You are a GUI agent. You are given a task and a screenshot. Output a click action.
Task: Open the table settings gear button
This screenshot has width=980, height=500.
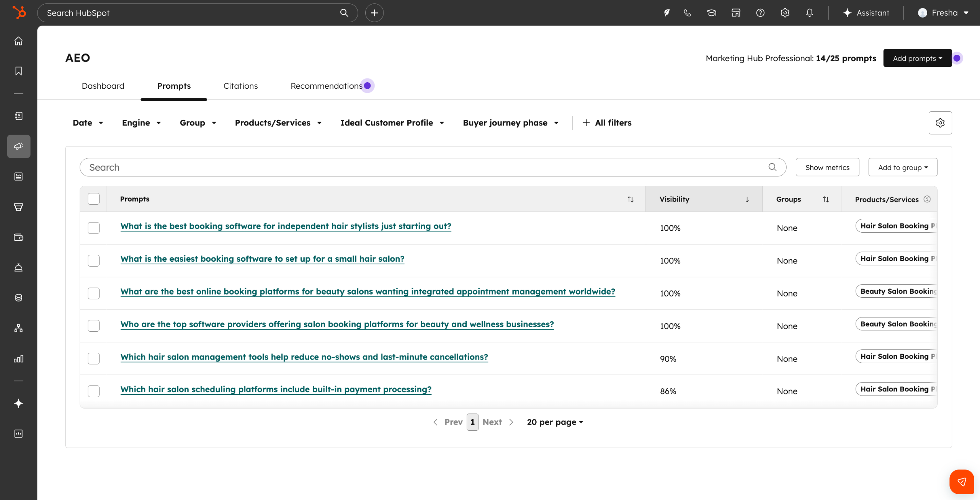click(940, 123)
